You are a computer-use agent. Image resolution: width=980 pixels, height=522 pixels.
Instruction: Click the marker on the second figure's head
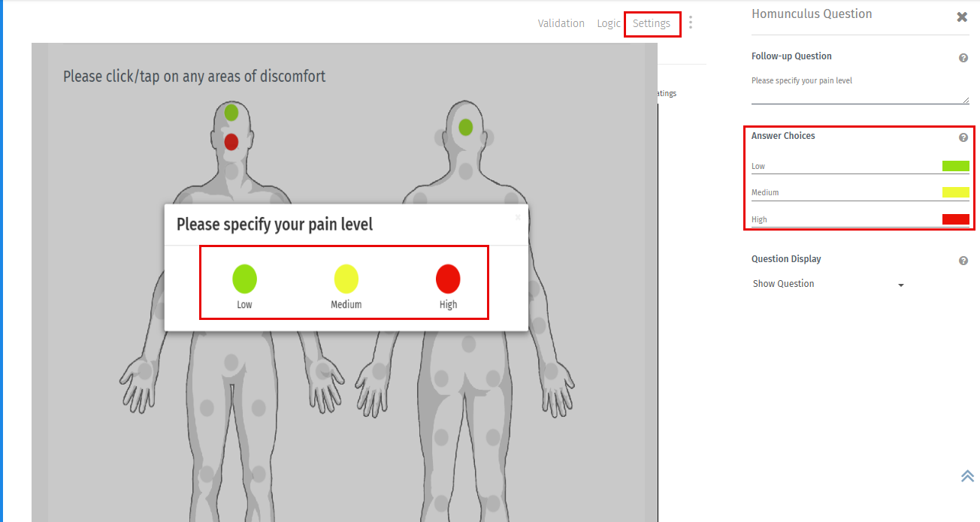(466, 127)
